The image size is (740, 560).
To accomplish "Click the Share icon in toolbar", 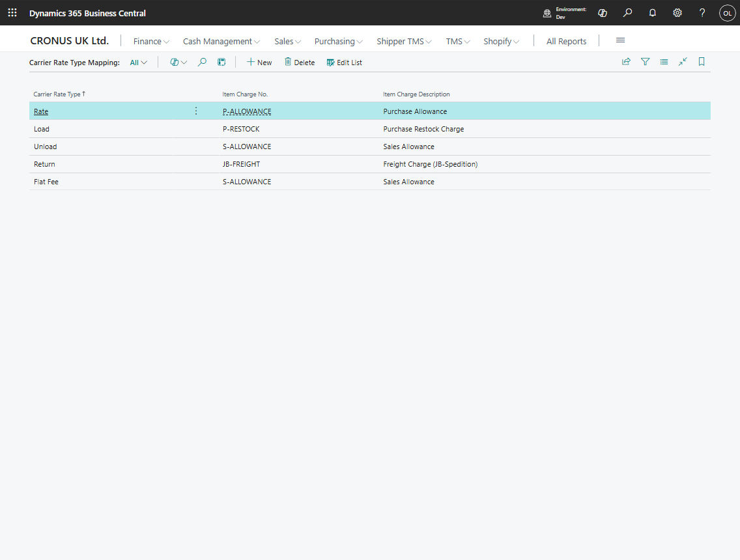I will click(626, 62).
